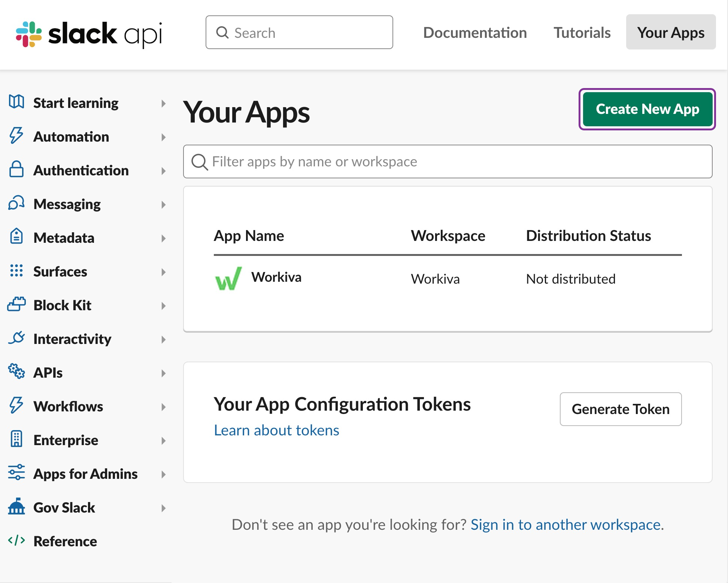Image resolution: width=728 pixels, height=583 pixels.
Task: Open the Tutorials nav item
Action: (x=582, y=33)
